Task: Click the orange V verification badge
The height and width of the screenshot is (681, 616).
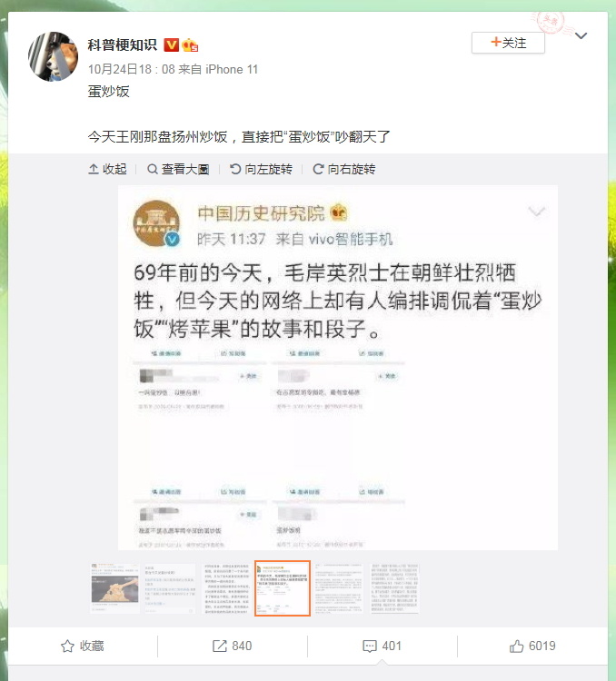Action: click(x=172, y=44)
